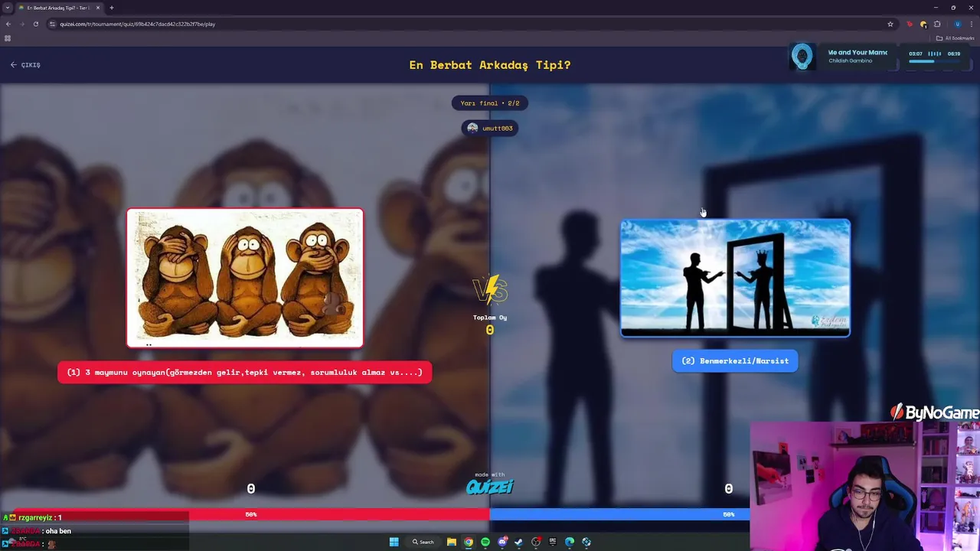Reload the Quizei page
The width and height of the screenshot is (980, 551).
point(35,24)
